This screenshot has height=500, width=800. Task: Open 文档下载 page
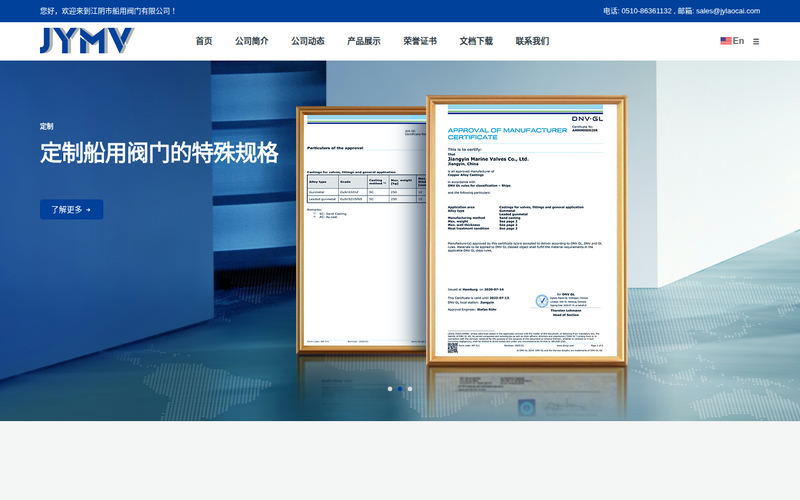(x=476, y=41)
